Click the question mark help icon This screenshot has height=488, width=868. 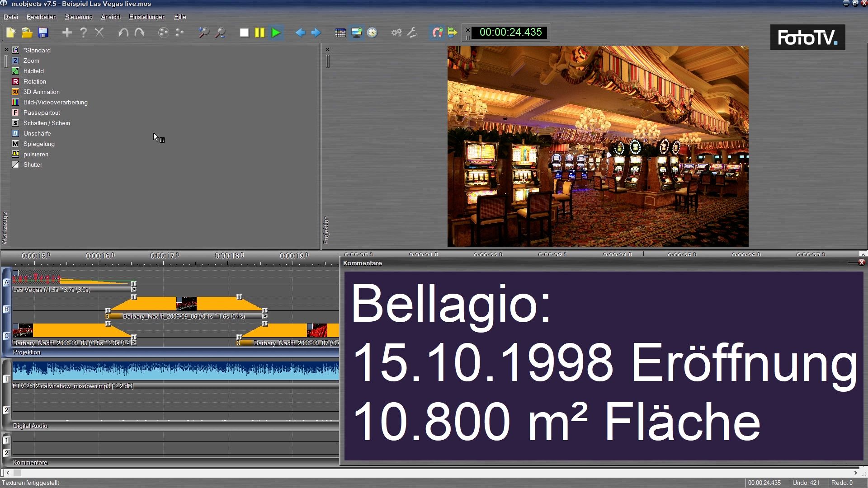click(x=83, y=33)
